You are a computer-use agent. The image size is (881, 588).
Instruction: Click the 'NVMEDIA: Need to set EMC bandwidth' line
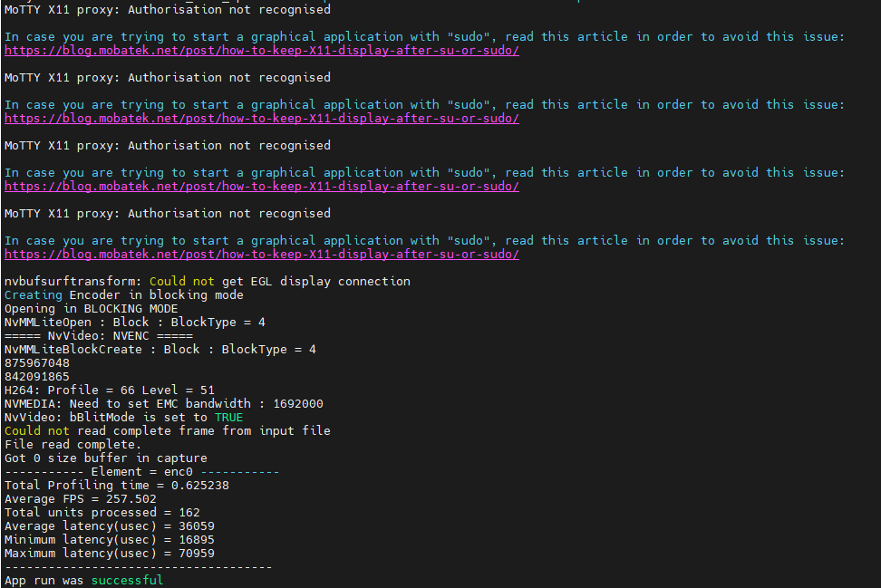click(x=164, y=403)
